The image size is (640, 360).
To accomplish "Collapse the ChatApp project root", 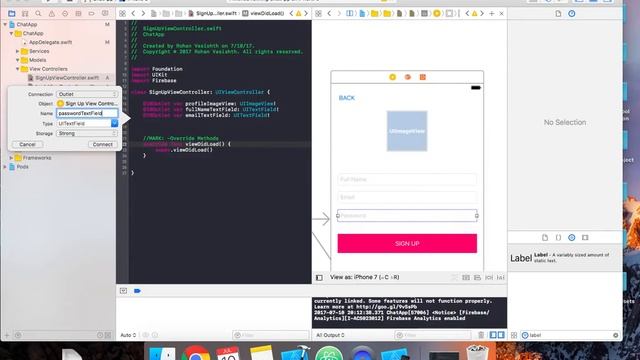I will [x=5, y=24].
